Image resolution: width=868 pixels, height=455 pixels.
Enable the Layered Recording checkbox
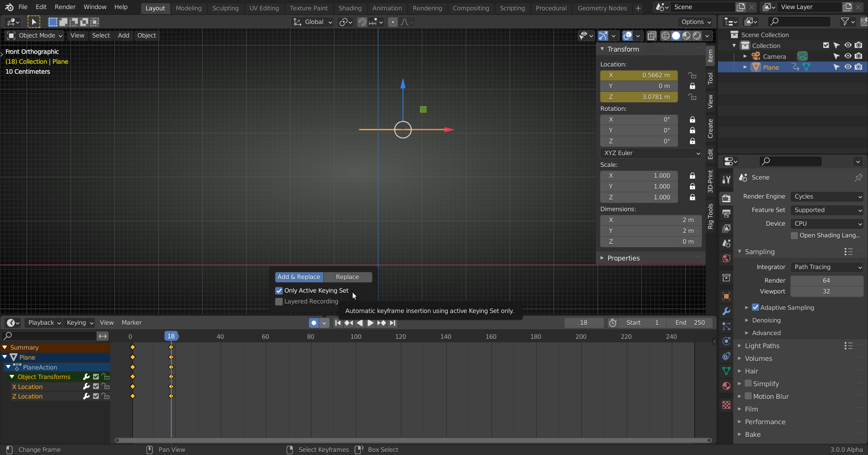(279, 302)
